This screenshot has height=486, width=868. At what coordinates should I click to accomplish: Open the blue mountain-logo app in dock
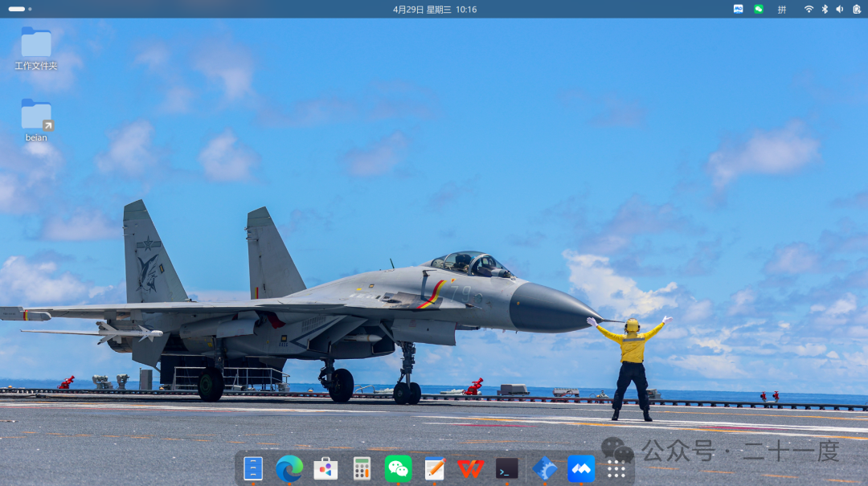click(581, 469)
